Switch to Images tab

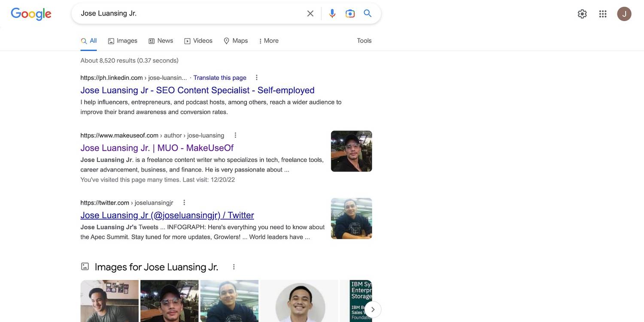pyautogui.click(x=122, y=41)
